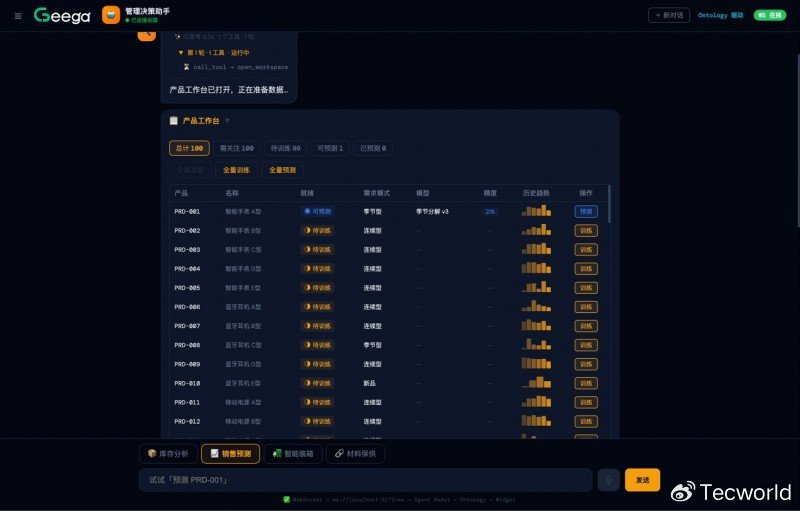Toggle the 可预测 status badge for PRD-001
This screenshot has height=511, width=800.
317,211
